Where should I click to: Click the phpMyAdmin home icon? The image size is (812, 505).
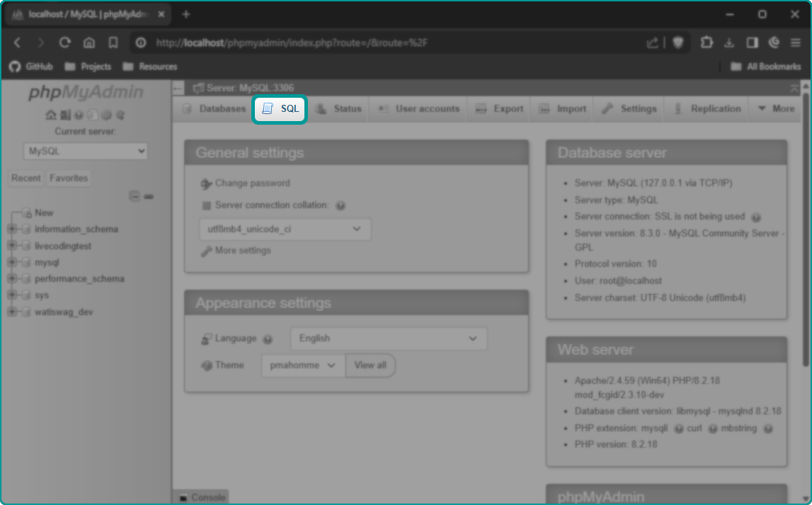51,115
